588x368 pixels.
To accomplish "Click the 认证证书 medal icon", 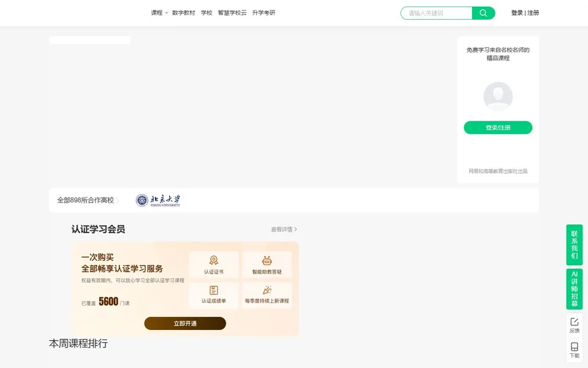I will click(214, 260).
